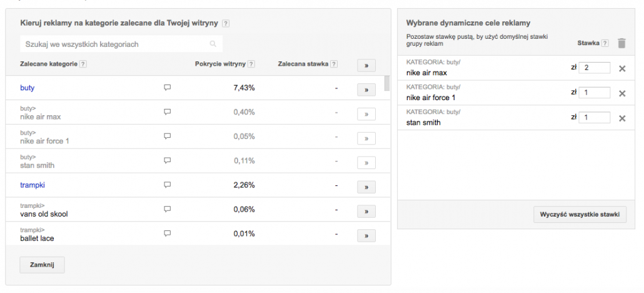Add the trampki category using its arrow button
The height and width of the screenshot is (293, 644).
(x=366, y=187)
